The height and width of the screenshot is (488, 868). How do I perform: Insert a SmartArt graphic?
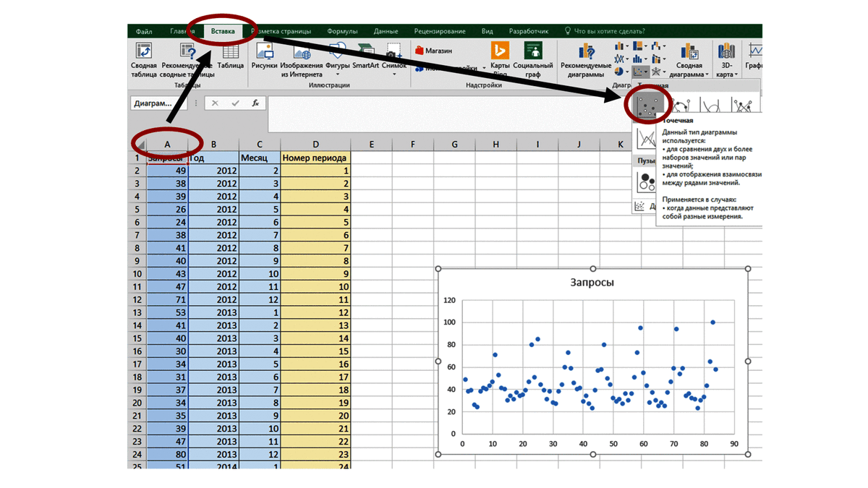pos(365,56)
